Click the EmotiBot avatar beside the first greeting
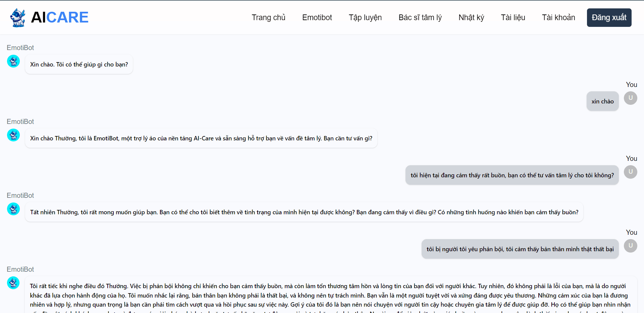This screenshot has width=644, height=313. coord(13,61)
